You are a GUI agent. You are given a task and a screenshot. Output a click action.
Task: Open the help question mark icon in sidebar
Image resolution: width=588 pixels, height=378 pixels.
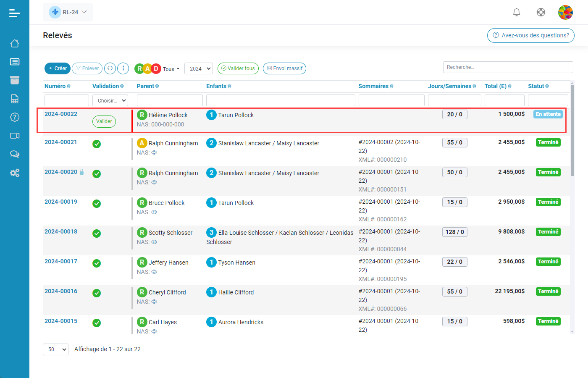[15, 117]
